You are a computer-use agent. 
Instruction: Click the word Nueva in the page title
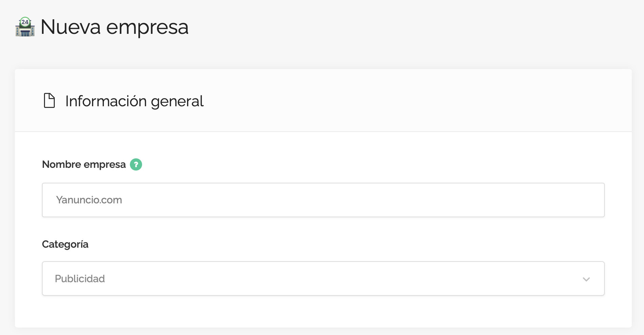point(70,27)
